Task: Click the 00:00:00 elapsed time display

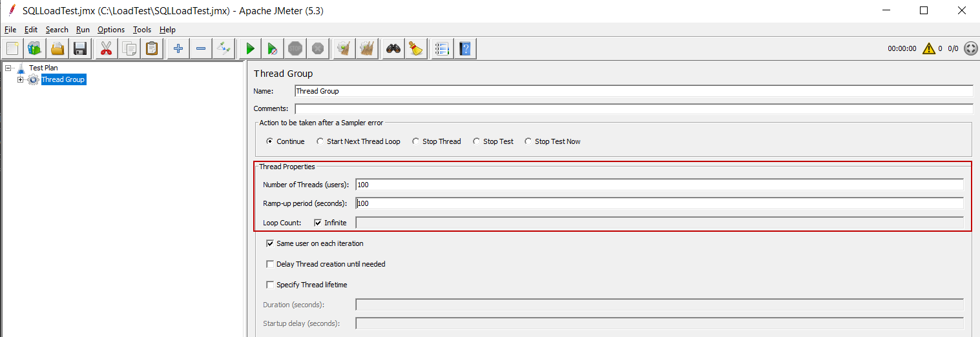Action: pos(902,48)
